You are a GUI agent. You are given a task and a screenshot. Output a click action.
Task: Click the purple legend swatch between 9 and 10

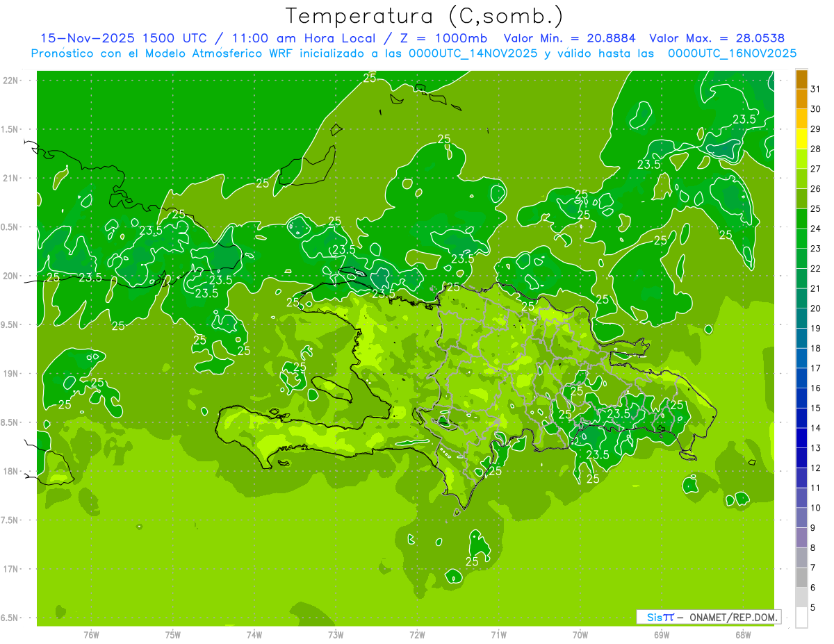[x=801, y=518]
